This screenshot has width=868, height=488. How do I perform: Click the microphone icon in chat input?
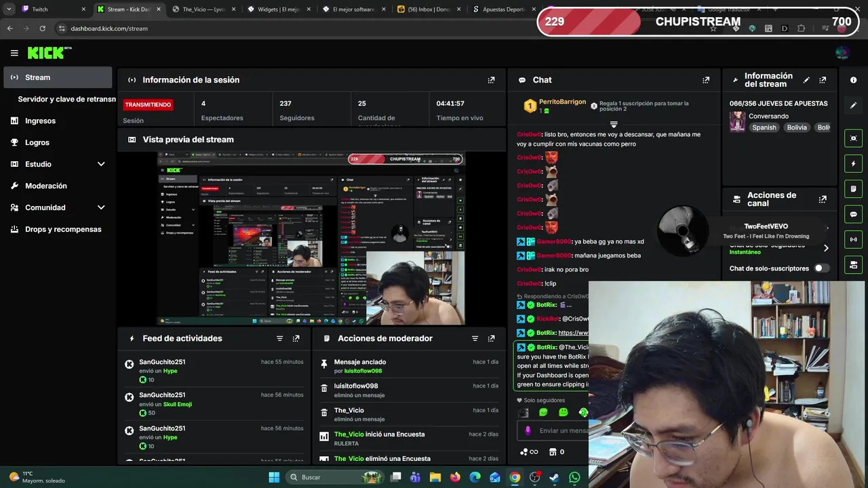coord(528,430)
